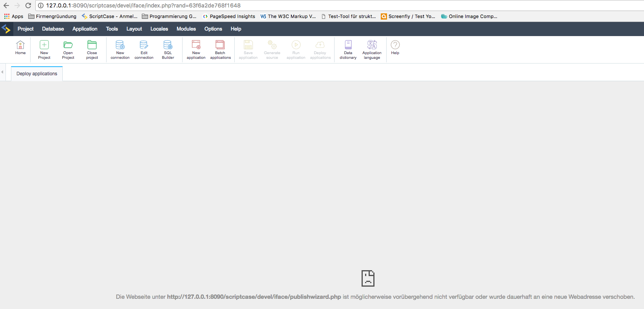Open Help from the toolbar
Image resolution: width=644 pixels, height=309 pixels.
395,47
